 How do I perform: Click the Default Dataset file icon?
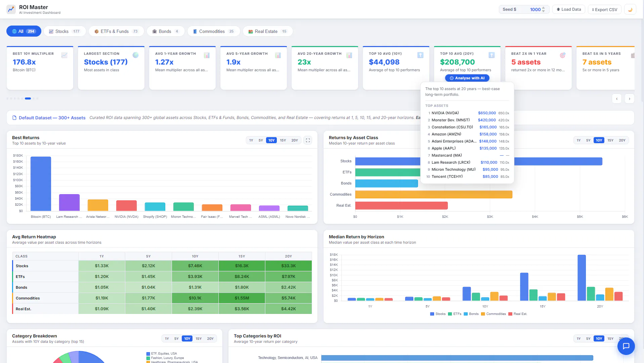14,118
